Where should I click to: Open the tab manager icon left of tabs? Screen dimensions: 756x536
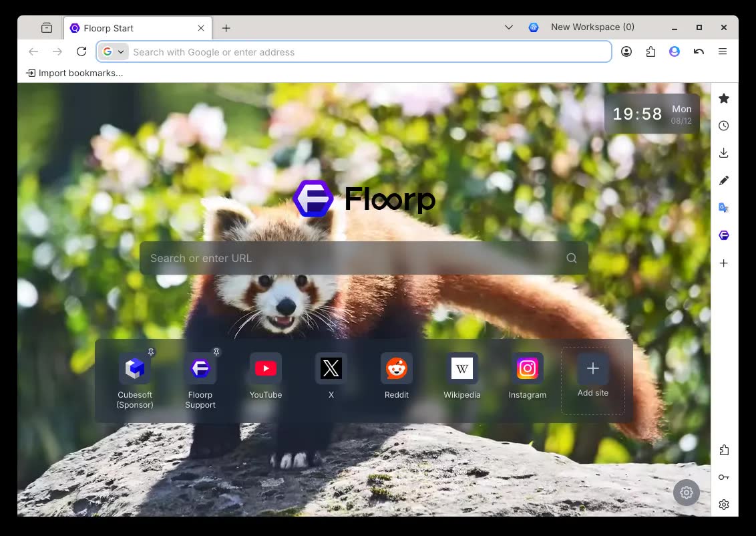pyautogui.click(x=47, y=28)
